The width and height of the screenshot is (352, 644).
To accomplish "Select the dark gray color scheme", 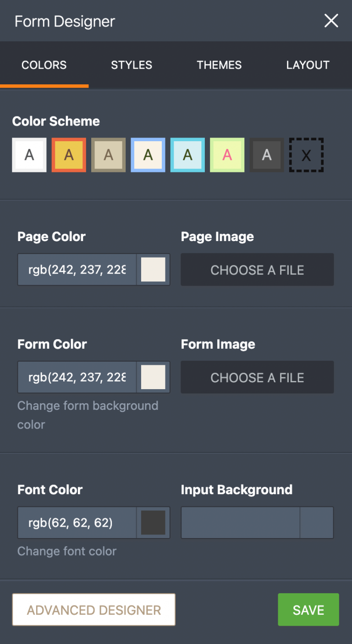I will tap(266, 155).
